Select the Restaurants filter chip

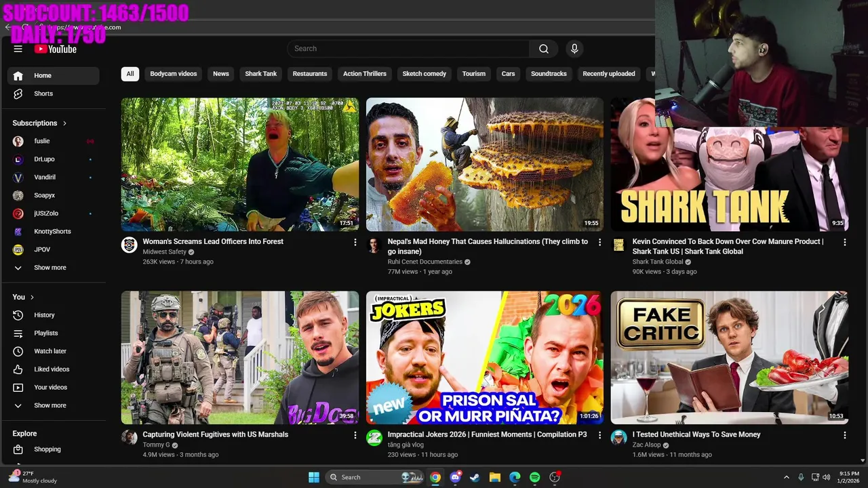(x=310, y=74)
